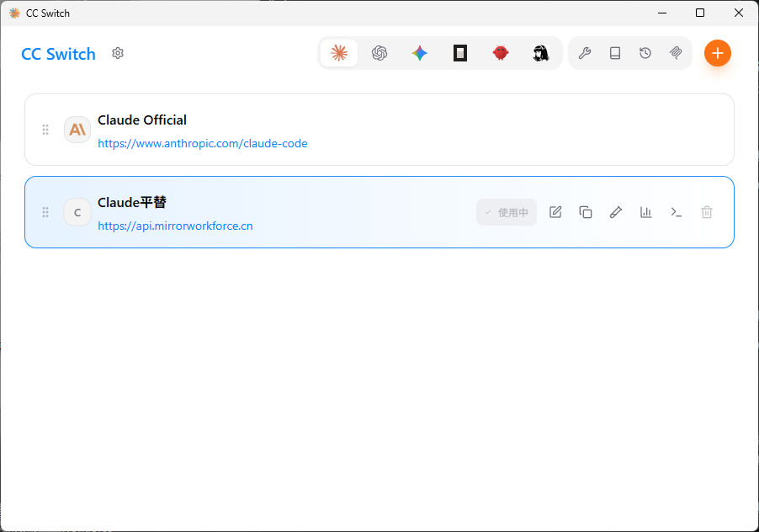The image size is (759, 532).
Task: Open settings gear next to CC Switch title
Action: point(118,53)
